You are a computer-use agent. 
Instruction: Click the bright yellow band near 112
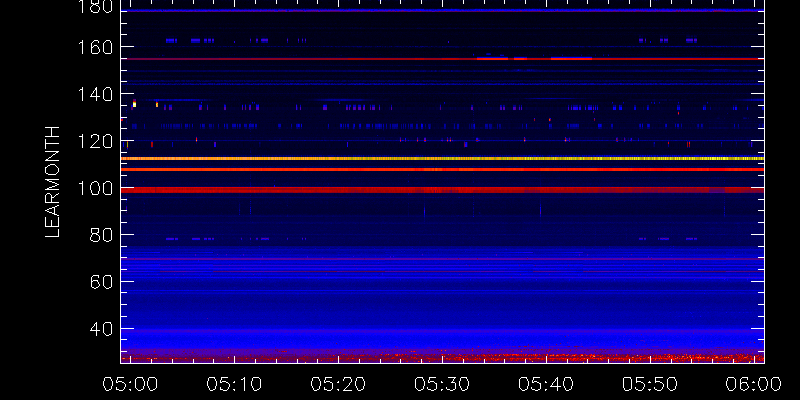coord(442,159)
